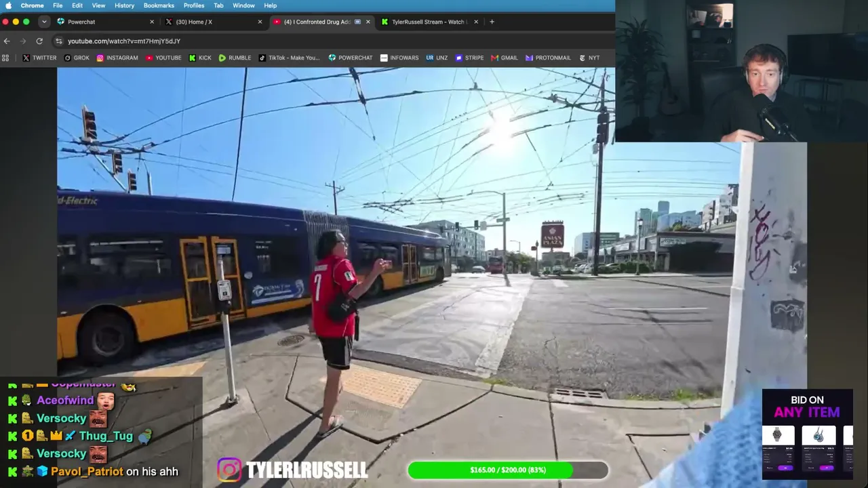Click the purple bid button under the pendant
Image resolution: width=868 pixels, height=488 pixels.
[x=826, y=468]
